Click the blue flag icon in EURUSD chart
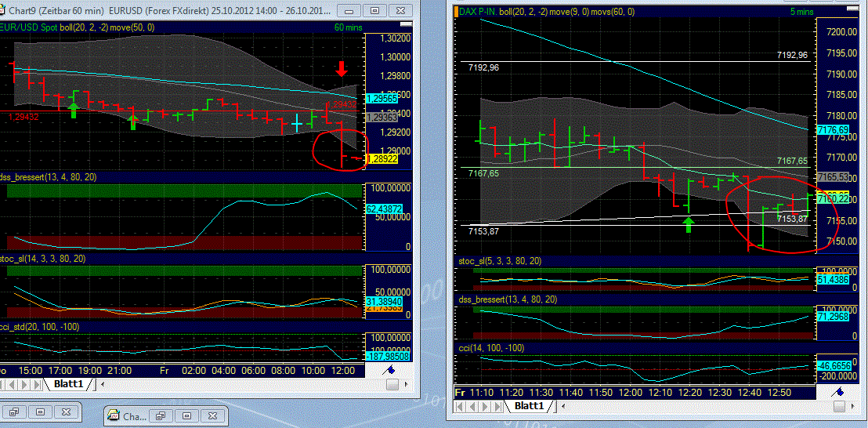 [x=389, y=370]
